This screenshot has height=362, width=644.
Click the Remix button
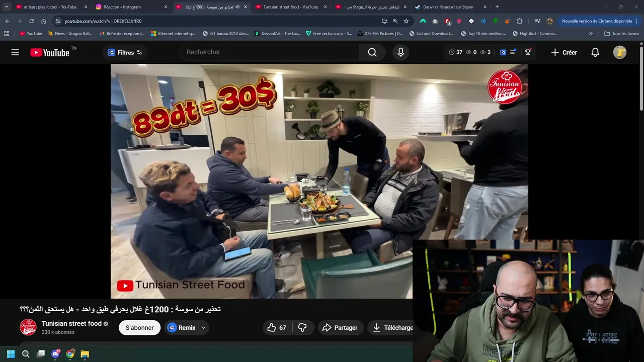click(x=182, y=328)
